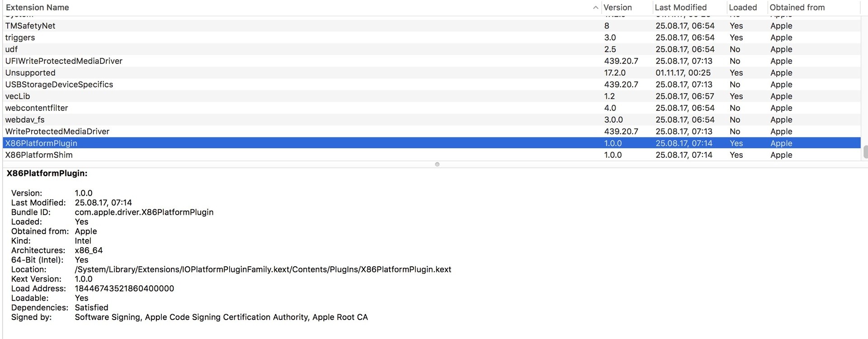
Task: Click the sort ascending arrow in Extension Name header
Action: (595, 7)
